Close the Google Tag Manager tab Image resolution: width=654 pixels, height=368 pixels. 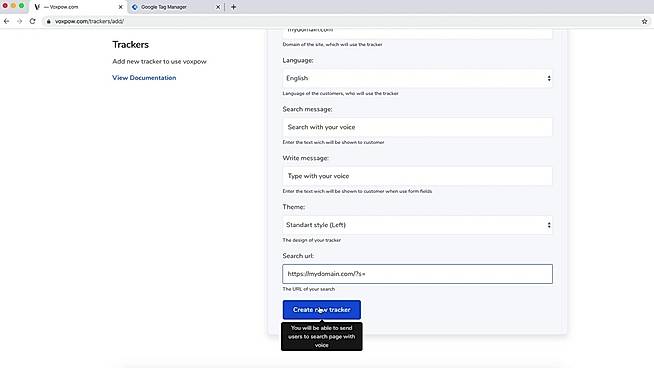pos(218,7)
